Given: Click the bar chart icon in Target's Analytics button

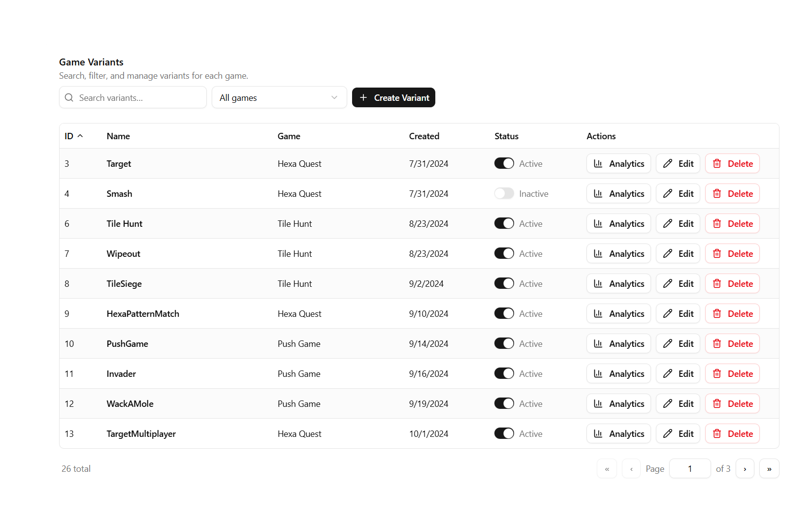Looking at the screenshot, I should (x=598, y=163).
